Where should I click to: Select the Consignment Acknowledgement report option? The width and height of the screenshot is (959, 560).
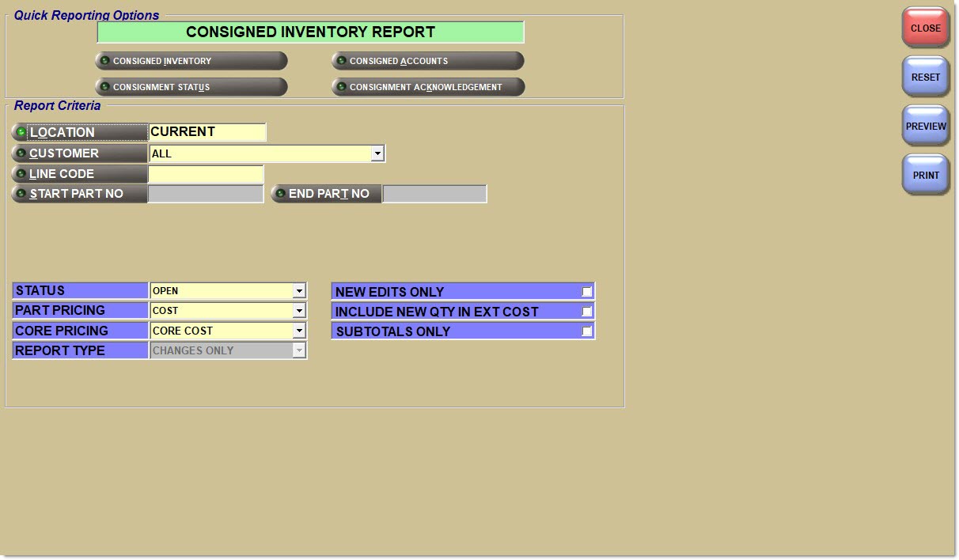[x=427, y=87]
